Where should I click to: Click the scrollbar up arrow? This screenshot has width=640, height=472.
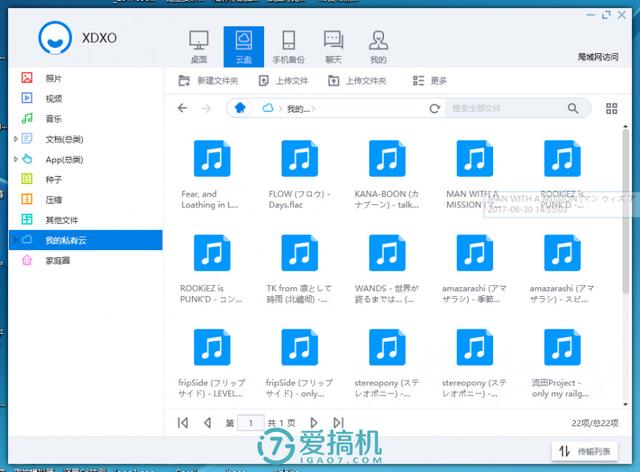[x=626, y=127]
